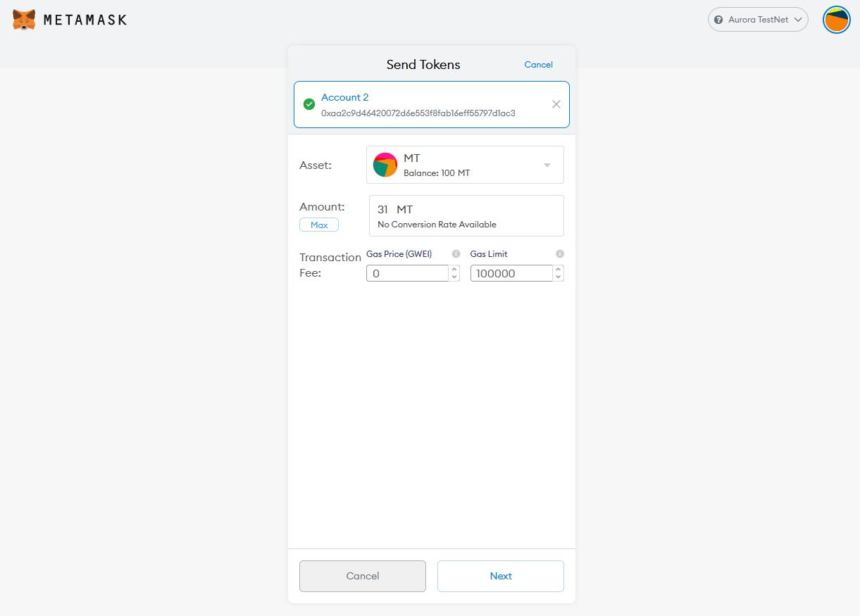
Task: Open the account avatar menu
Action: tap(836, 20)
